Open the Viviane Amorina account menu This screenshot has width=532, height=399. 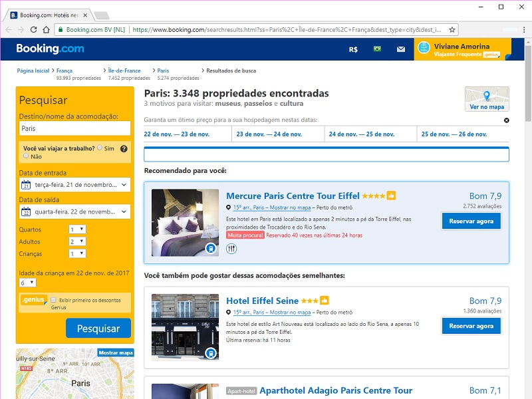click(x=462, y=49)
